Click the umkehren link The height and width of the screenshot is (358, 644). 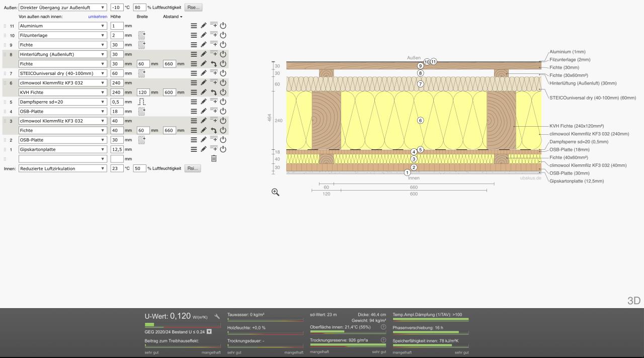97,17
